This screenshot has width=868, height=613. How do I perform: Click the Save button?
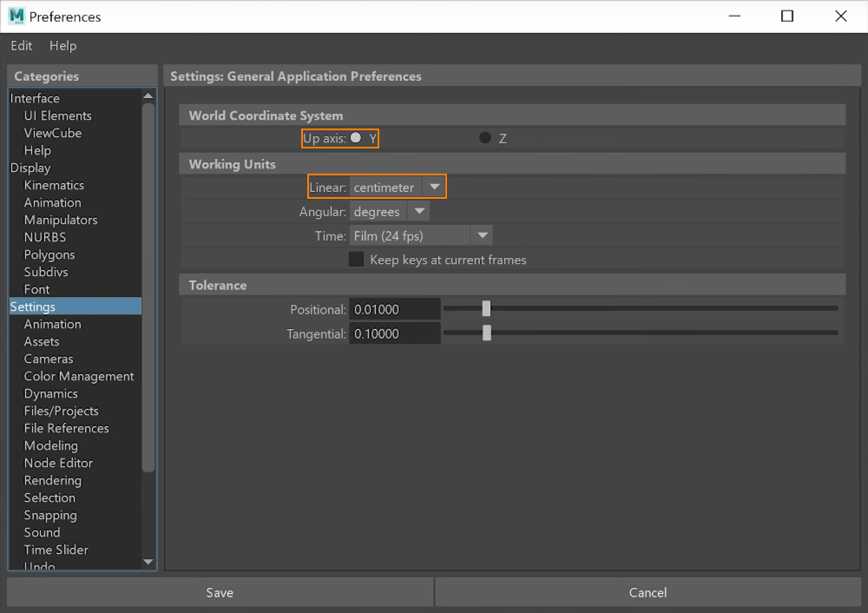tap(220, 592)
